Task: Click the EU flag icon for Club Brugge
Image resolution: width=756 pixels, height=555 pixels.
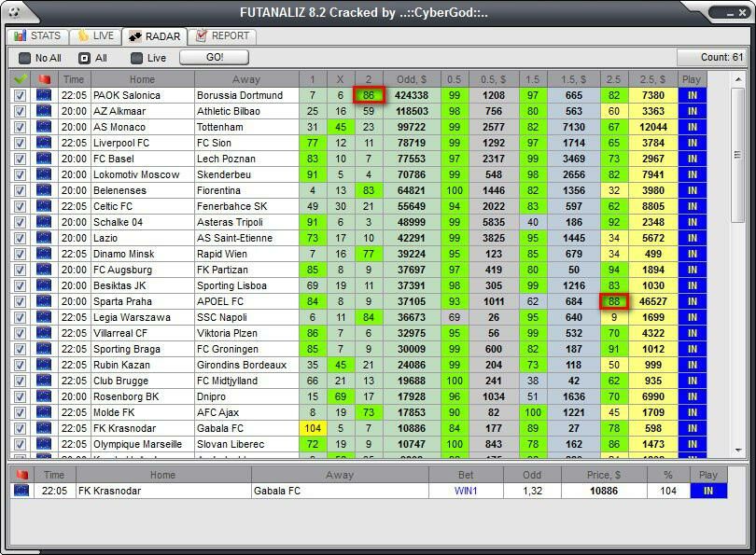Action: [x=44, y=382]
